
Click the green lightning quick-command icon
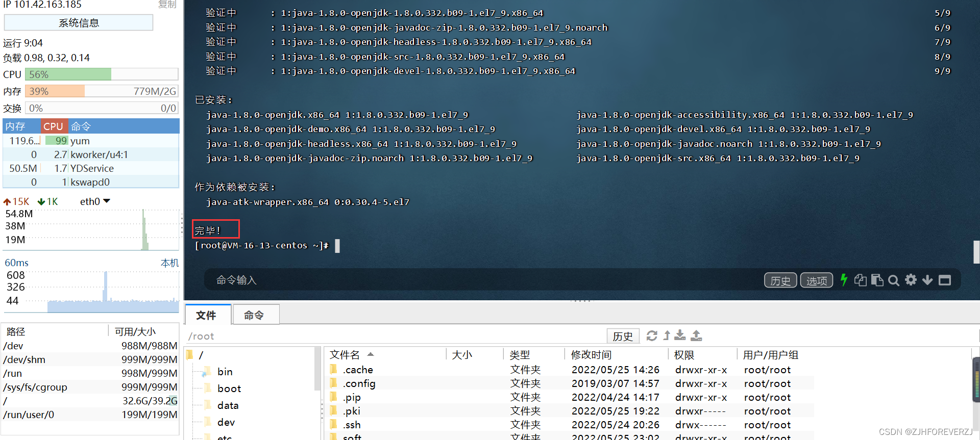pos(844,280)
